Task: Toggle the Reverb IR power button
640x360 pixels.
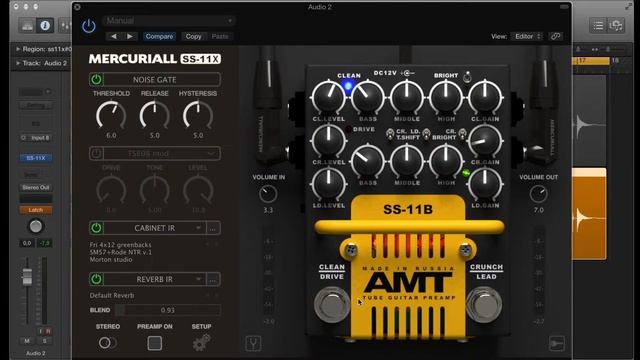Action: (96, 279)
